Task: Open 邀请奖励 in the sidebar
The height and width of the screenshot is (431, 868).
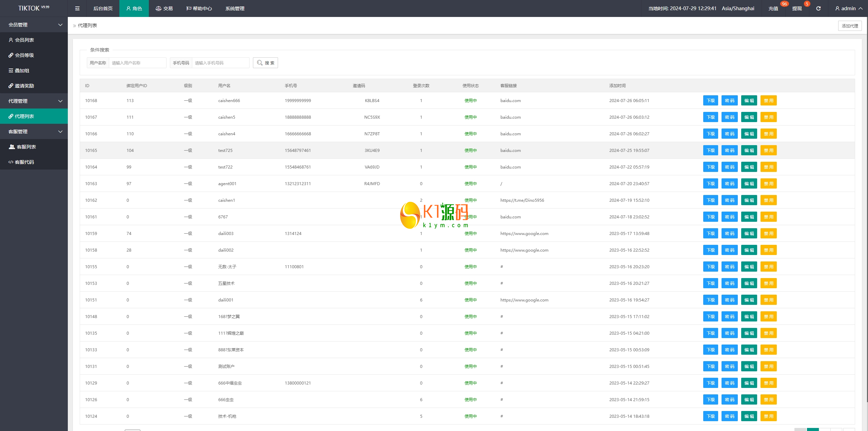Action: coord(34,86)
